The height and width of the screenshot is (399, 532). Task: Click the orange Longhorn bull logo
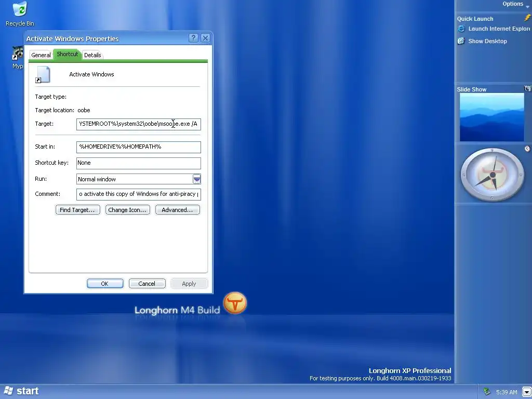tap(235, 303)
